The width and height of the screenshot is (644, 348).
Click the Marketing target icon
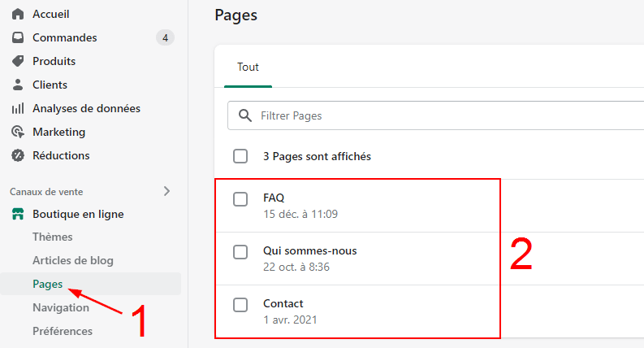(18, 132)
